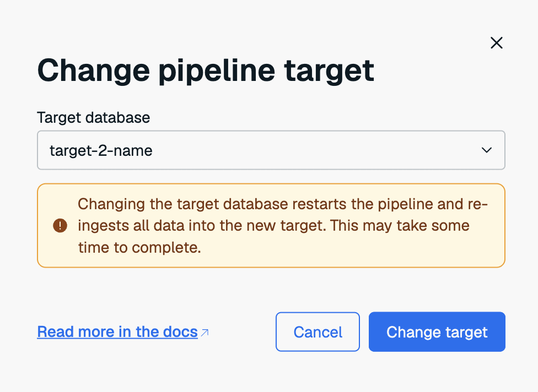Click empty space inside Target database box
This screenshot has height=392, width=538.
point(309,150)
